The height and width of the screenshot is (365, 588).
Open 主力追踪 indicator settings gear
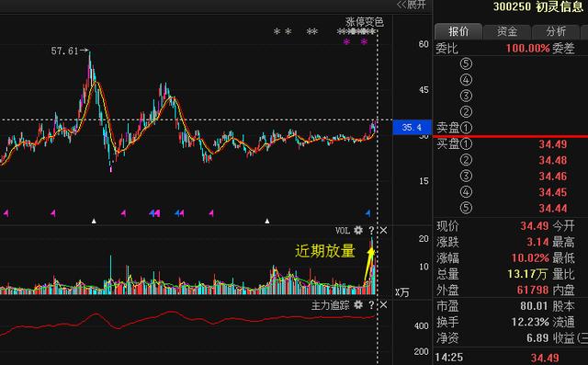(x=358, y=305)
